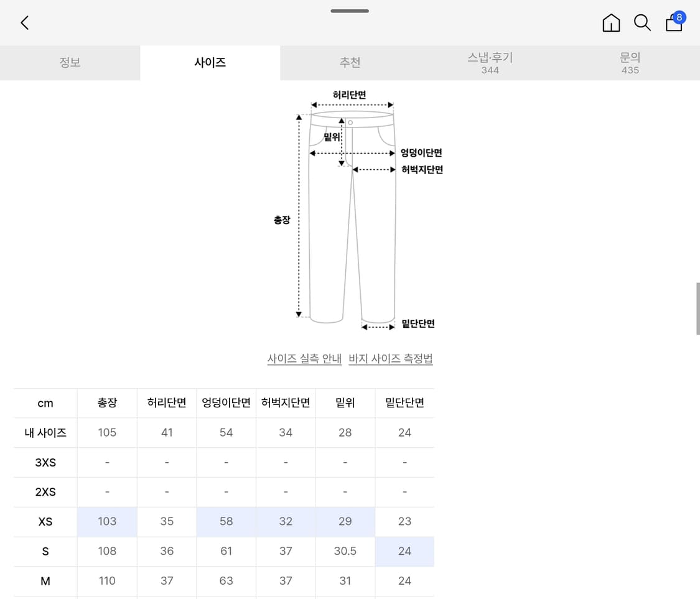
Task: Select the XS row in size table
Action: pyautogui.click(x=45, y=521)
